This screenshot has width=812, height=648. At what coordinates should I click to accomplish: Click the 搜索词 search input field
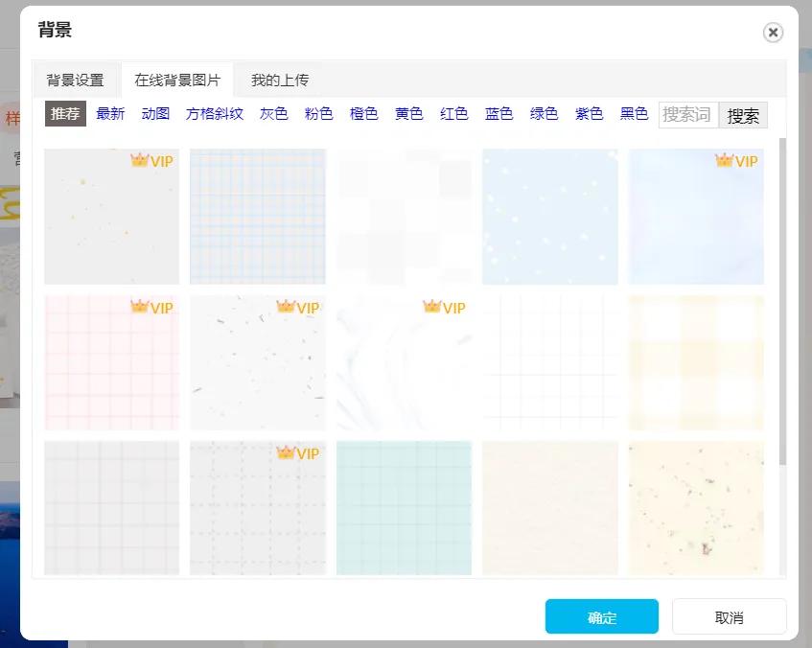687,113
